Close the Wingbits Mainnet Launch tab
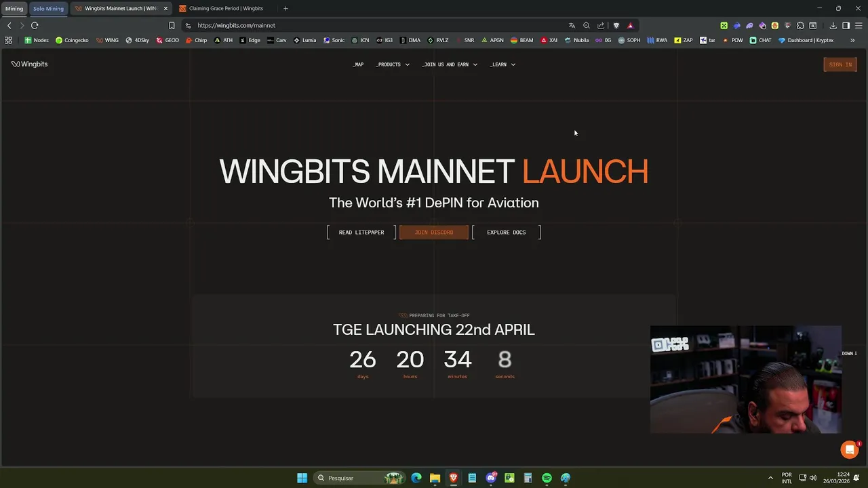 click(x=165, y=8)
